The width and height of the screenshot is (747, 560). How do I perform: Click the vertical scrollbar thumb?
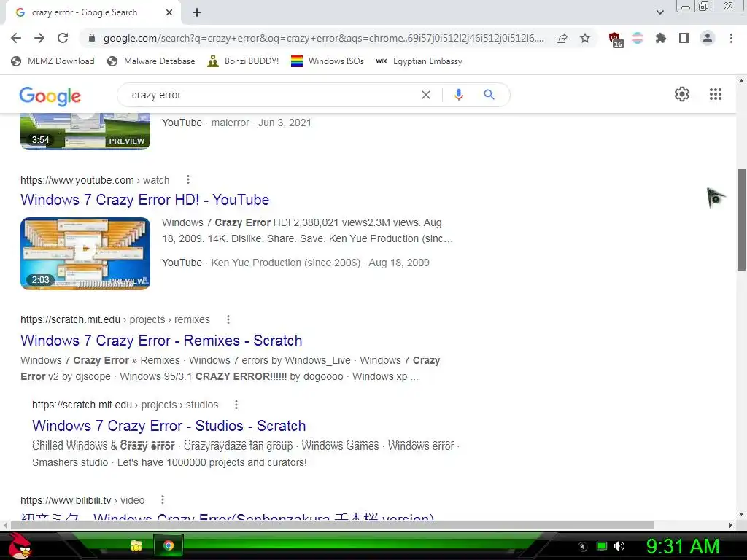741,219
